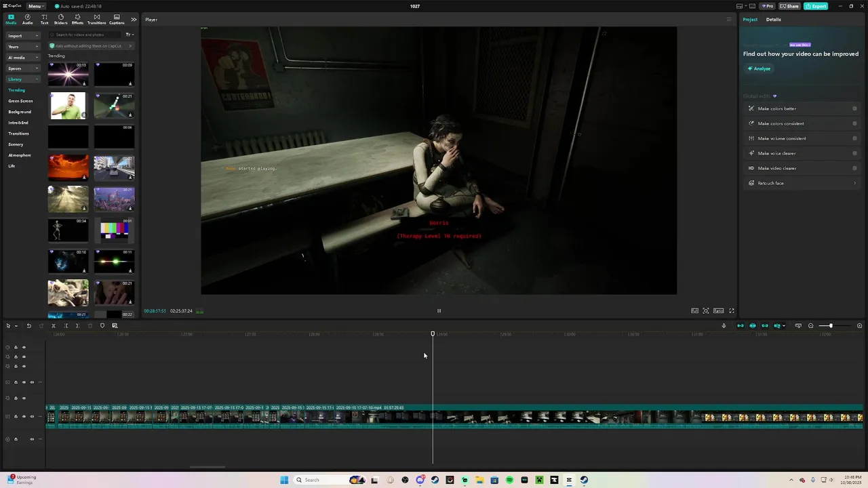Collapse the Library section

point(23,79)
